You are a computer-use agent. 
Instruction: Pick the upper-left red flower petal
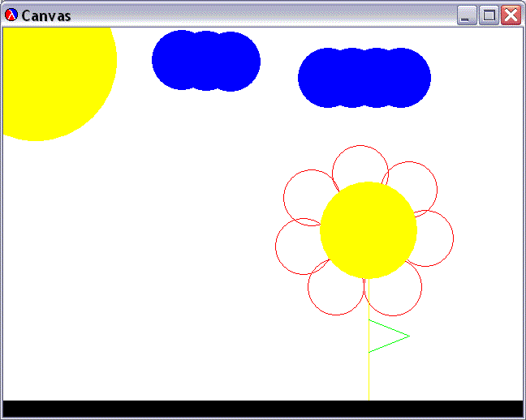pyautogui.click(x=304, y=193)
